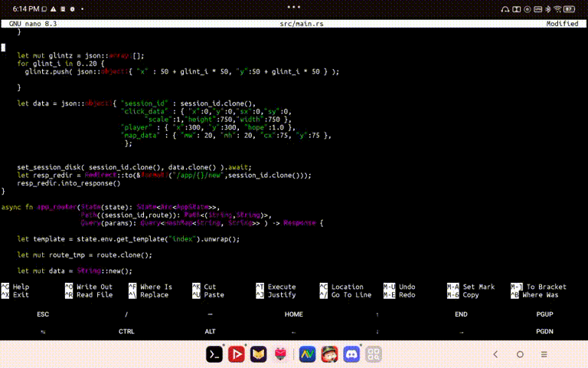Select nano's M-U Undo shortcut
Viewport: 588px width, 368px height.
click(x=400, y=287)
